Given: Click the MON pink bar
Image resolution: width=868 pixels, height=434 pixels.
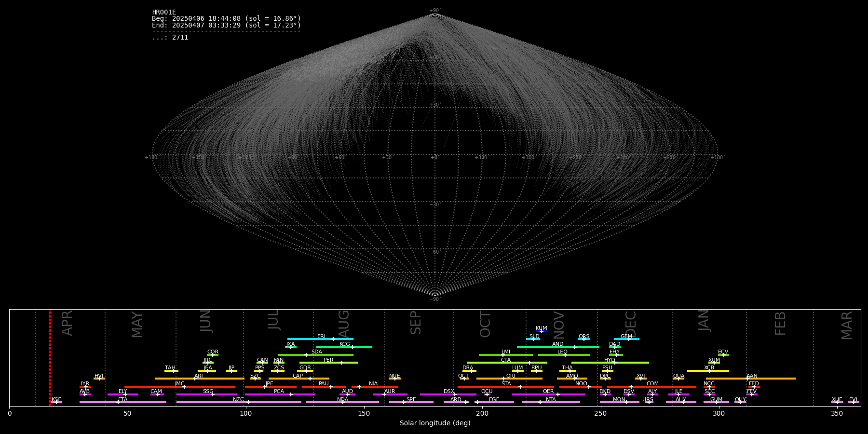Looking at the screenshot, I should point(620,402).
